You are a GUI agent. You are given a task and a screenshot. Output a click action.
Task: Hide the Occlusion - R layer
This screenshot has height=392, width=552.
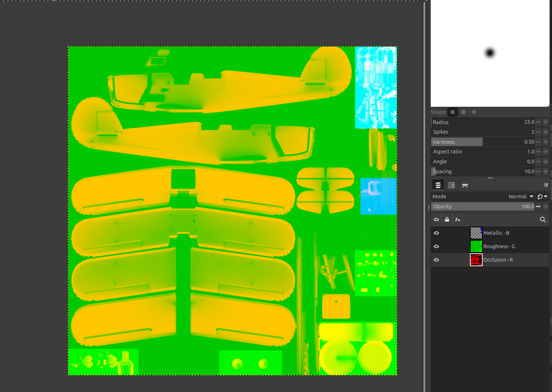point(436,260)
